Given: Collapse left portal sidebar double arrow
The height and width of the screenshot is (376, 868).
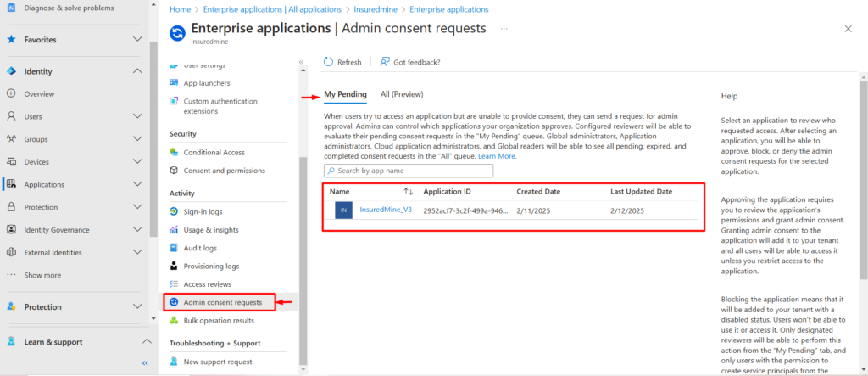Looking at the screenshot, I should pos(145,362).
